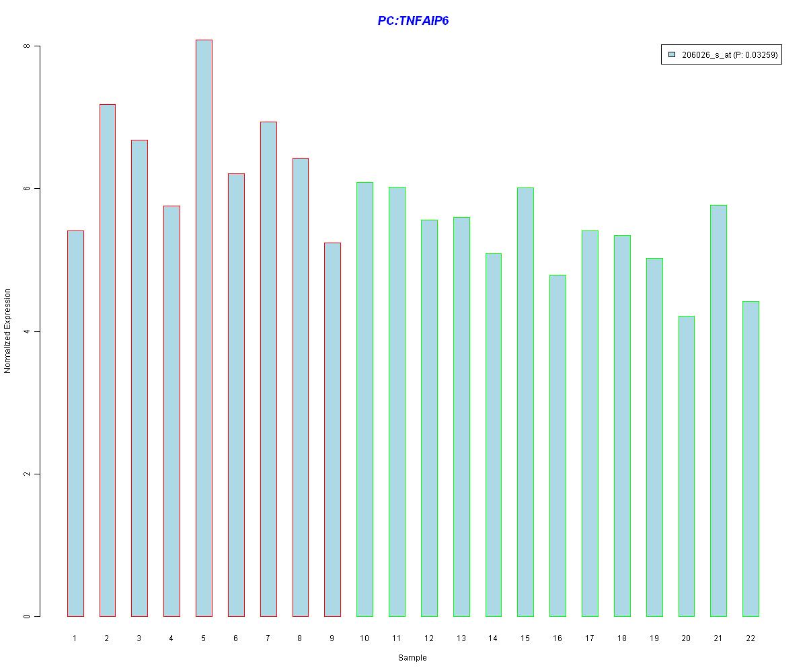Select the last red-outlined bar, sample 9
Image resolution: width=807 pixels, height=672 pixels.
tap(332, 429)
